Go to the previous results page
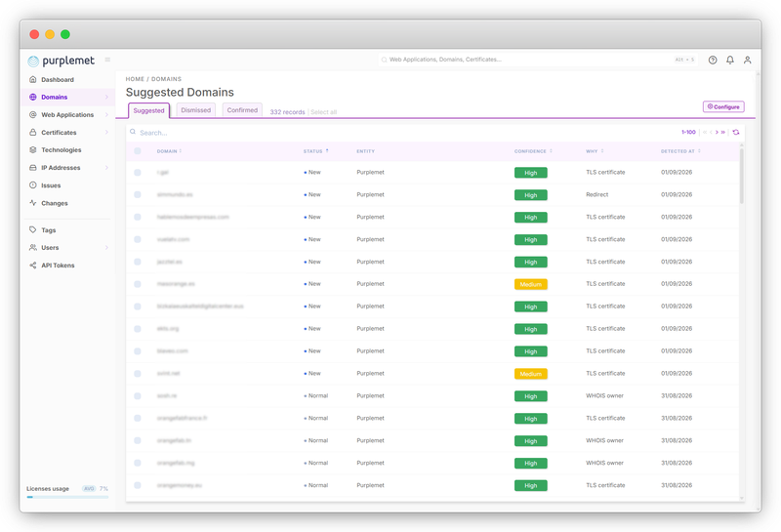781x532 pixels. click(x=711, y=132)
